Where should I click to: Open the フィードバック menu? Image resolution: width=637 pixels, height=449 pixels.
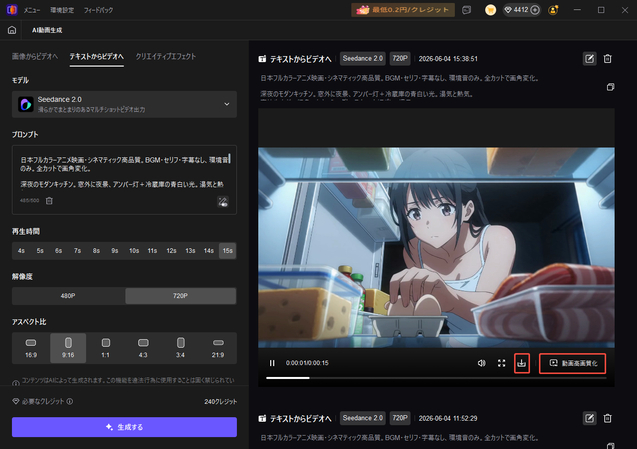[98, 10]
